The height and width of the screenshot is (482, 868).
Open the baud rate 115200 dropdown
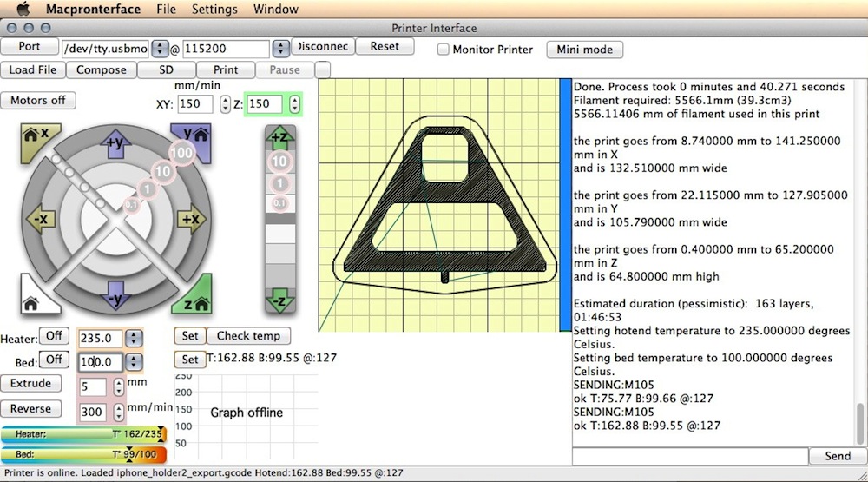coord(281,49)
